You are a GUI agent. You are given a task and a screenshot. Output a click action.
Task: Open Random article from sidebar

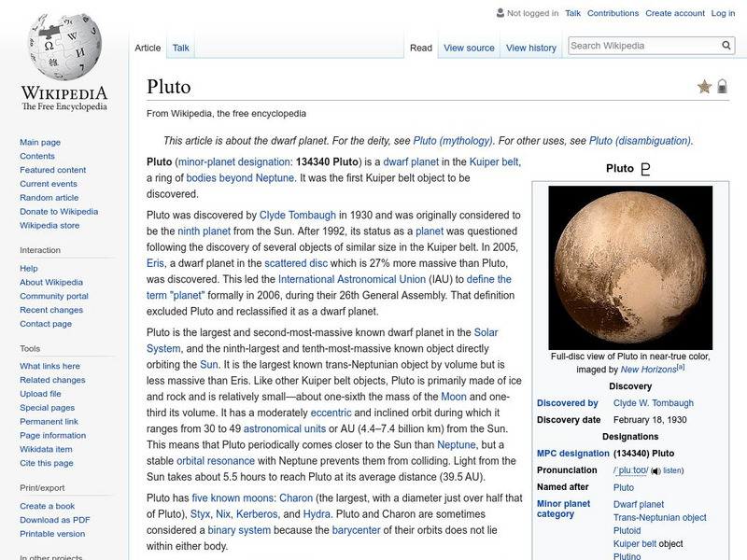49,198
